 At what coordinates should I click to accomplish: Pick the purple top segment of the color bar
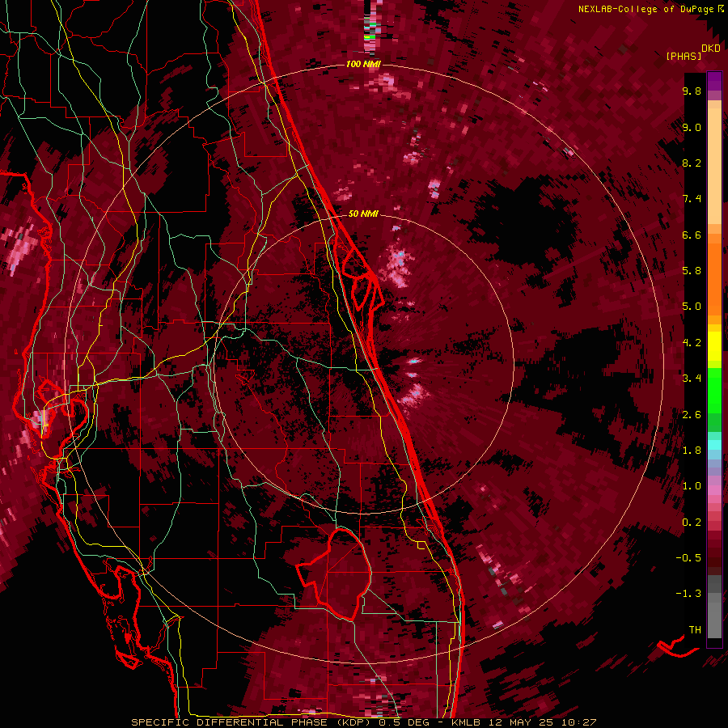click(x=714, y=82)
